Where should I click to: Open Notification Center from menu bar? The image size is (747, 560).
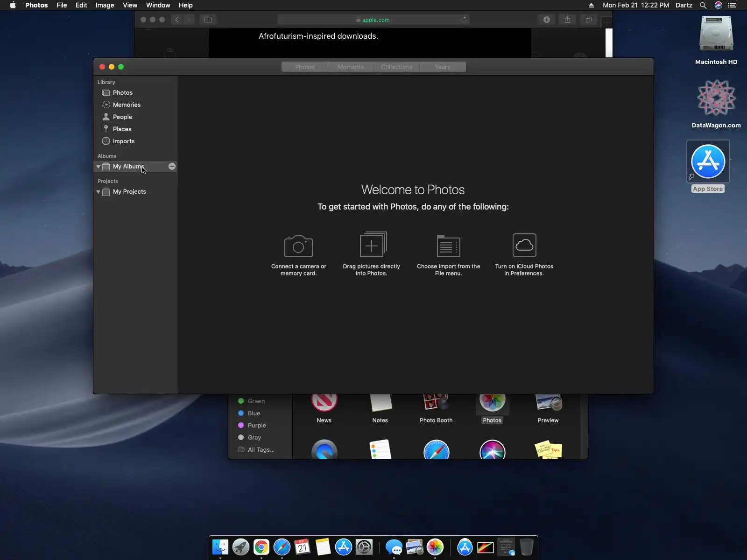click(732, 5)
